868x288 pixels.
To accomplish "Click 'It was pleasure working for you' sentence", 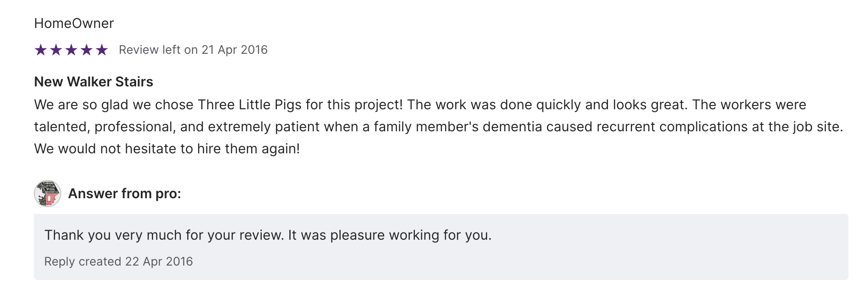I will (389, 235).
